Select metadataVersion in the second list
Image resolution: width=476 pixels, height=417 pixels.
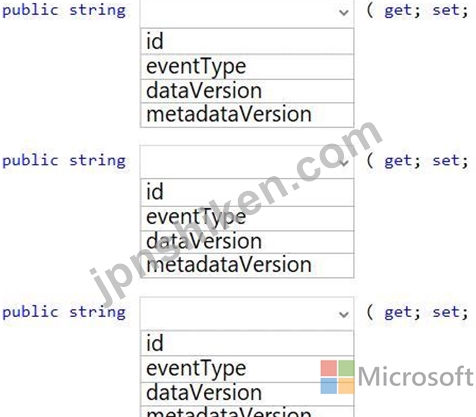click(247, 265)
